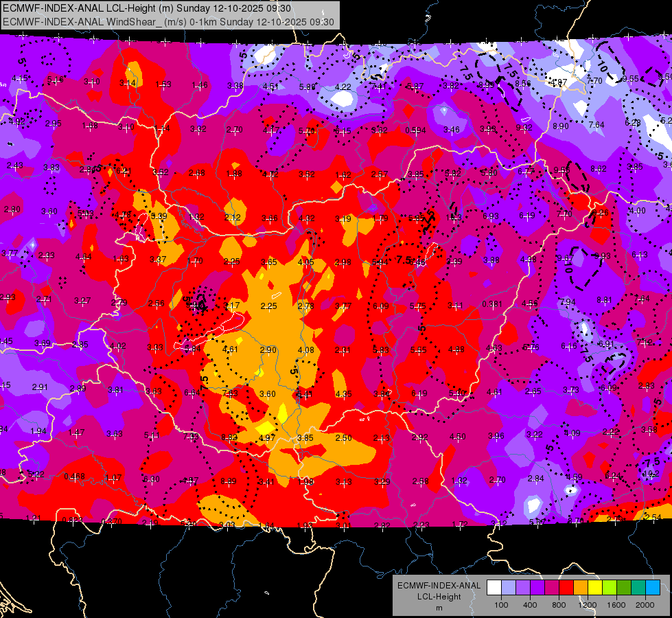This screenshot has width=672, height=618.
Task: Click the LCL-Height title line
Action: 147,8
